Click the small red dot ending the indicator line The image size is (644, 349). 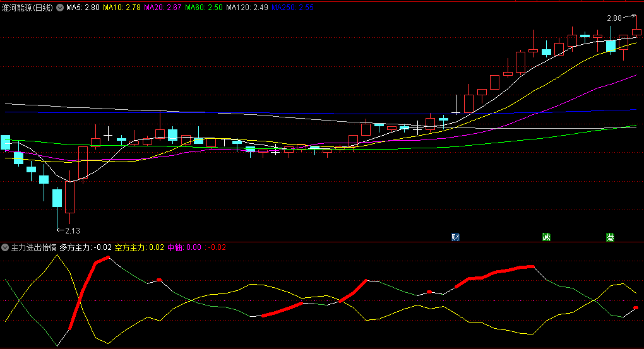pos(636,307)
